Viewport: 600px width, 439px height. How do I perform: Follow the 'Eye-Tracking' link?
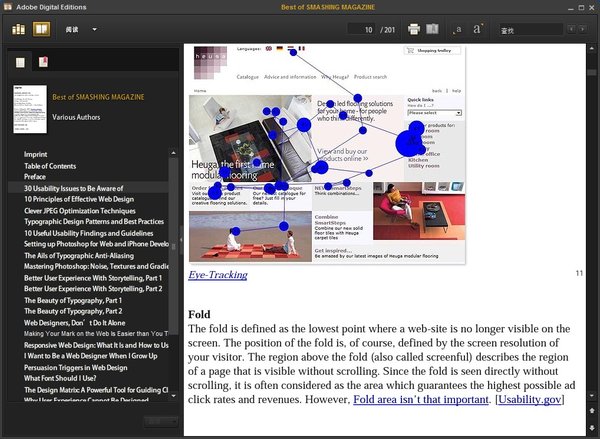click(217, 274)
